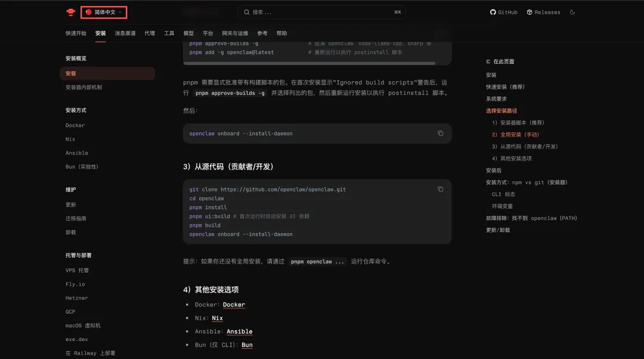The width and height of the screenshot is (644, 359).
Task: Switch to the 帮助 tab
Action: [281, 33]
